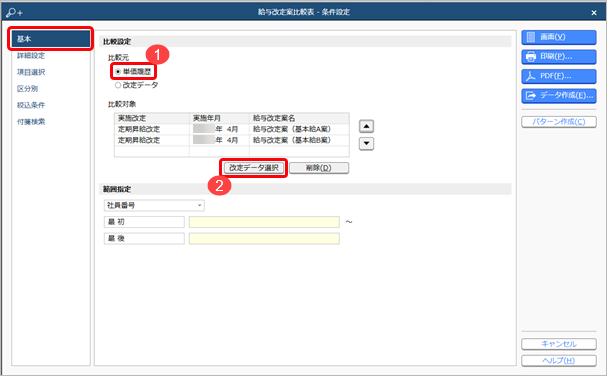Screen dimensions: 607x376
Task: Click the 最後 range input field
Action: [x=264, y=239]
